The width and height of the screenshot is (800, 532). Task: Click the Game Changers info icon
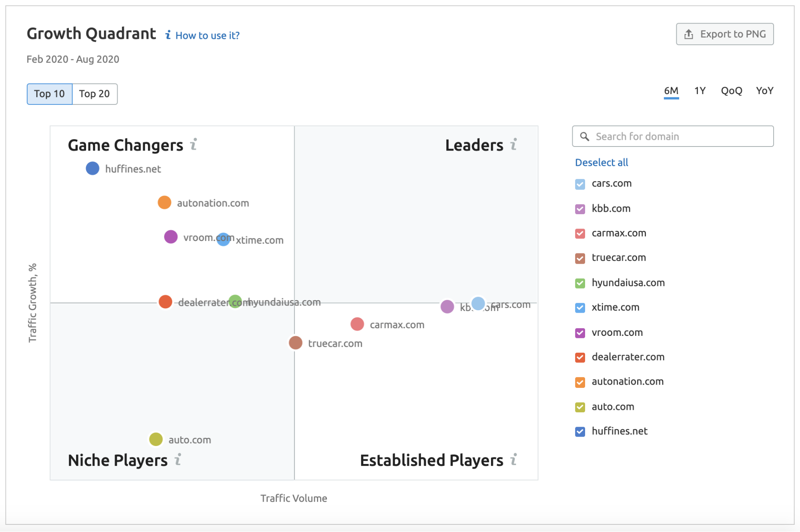194,145
